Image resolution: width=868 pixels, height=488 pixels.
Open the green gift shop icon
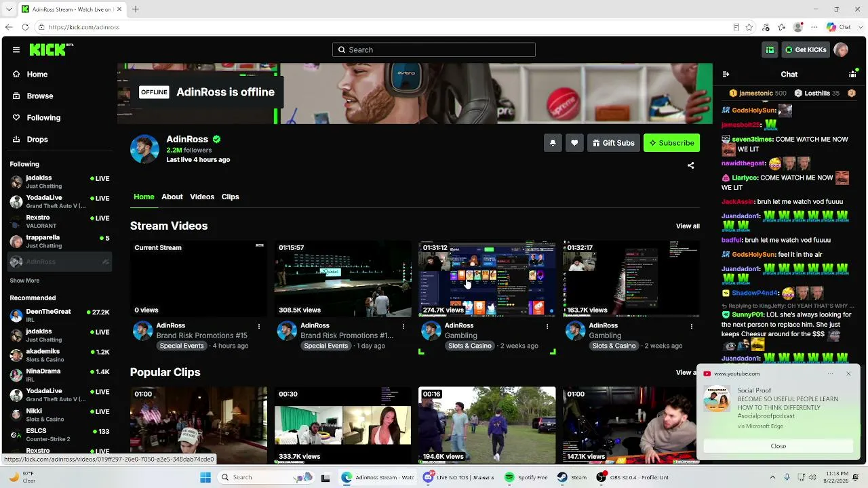click(770, 49)
